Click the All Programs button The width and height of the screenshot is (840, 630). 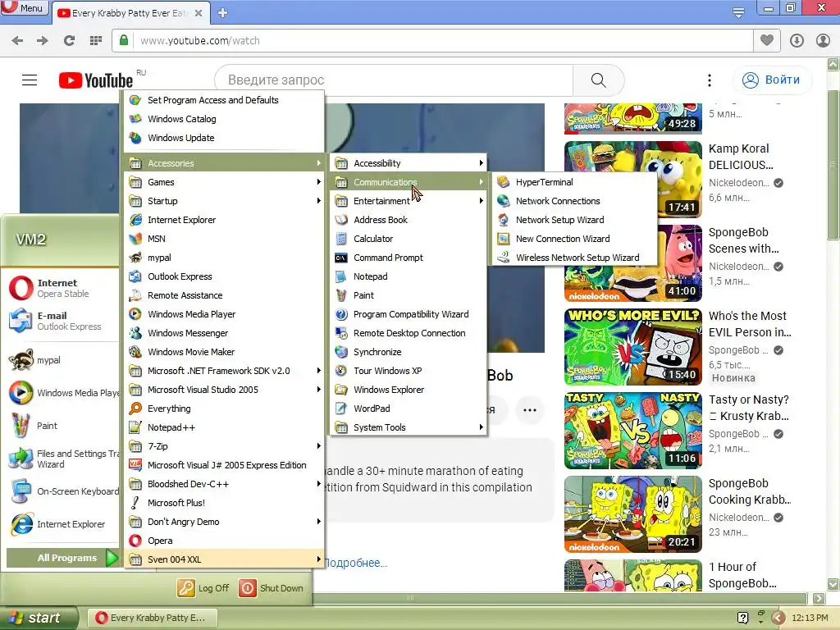click(62, 558)
